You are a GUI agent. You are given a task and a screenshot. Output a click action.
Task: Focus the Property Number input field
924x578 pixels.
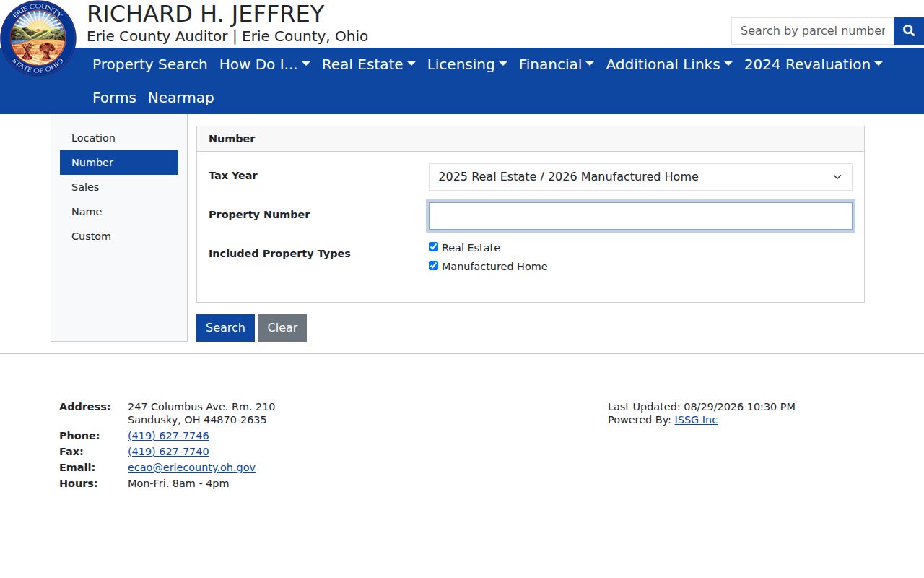click(x=640, y=216)
